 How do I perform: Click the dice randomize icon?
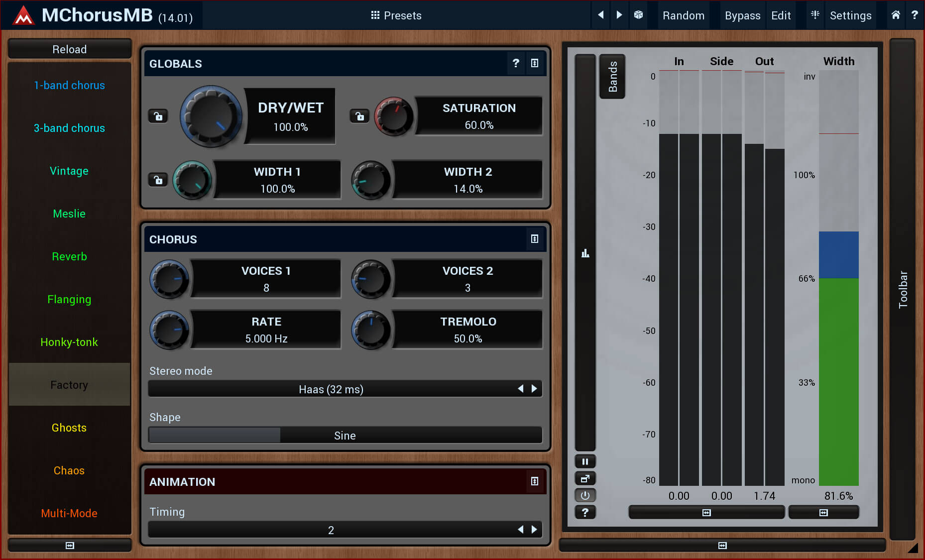click(638, 15)
